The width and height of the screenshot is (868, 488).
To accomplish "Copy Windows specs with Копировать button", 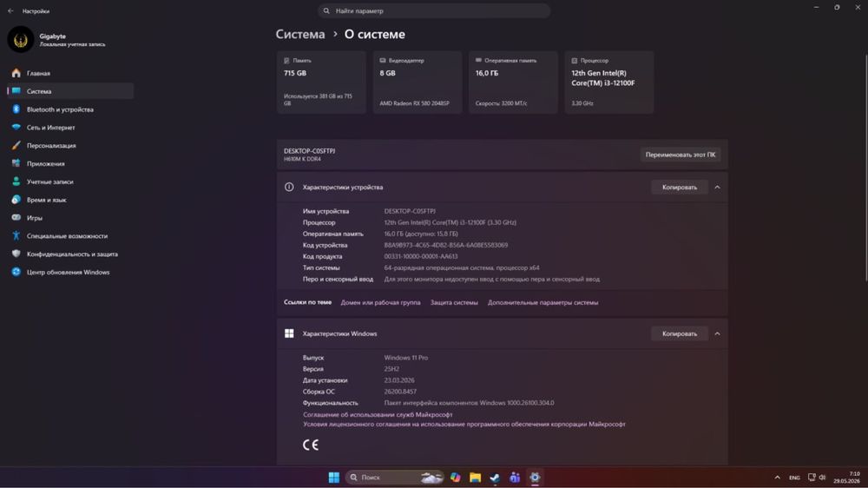I will coord(680,333).
